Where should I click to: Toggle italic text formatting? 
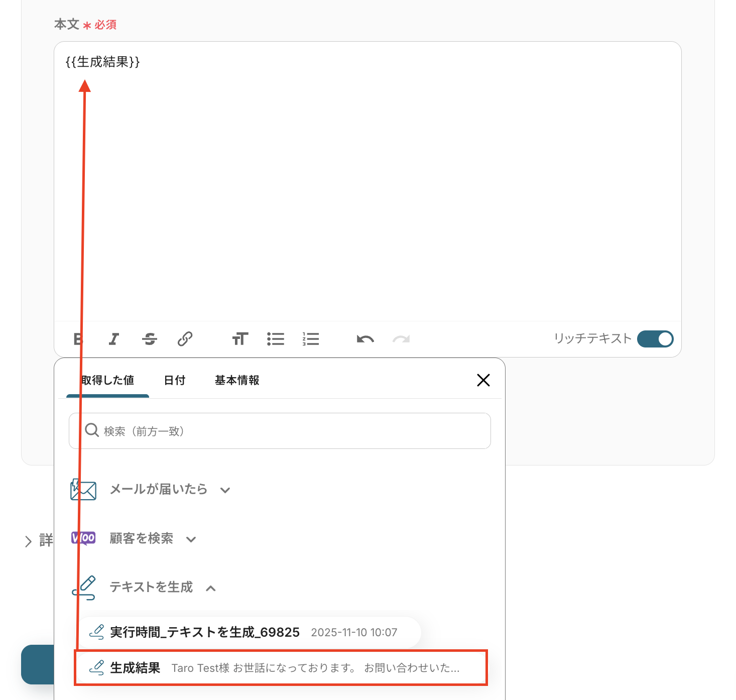[x=114, y=339]
